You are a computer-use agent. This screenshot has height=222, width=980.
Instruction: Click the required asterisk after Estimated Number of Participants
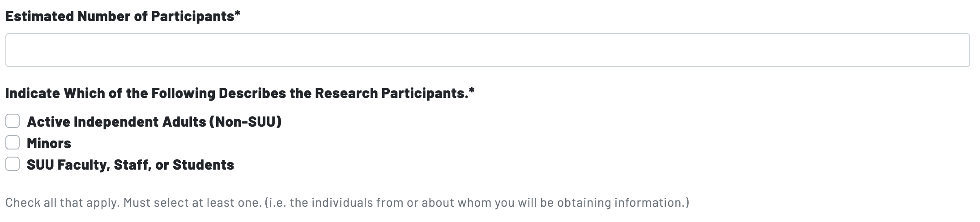click(x=238, y=15)
